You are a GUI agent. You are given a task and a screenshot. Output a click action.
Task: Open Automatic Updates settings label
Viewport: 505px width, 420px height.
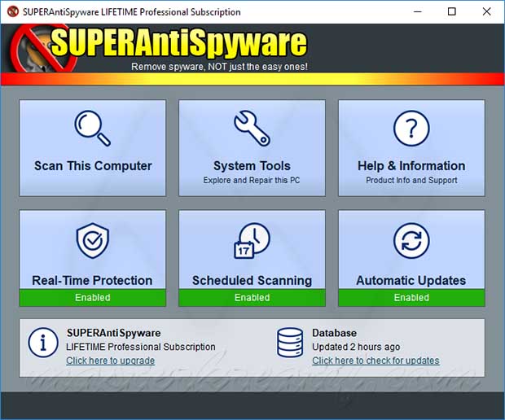(411, 280)
